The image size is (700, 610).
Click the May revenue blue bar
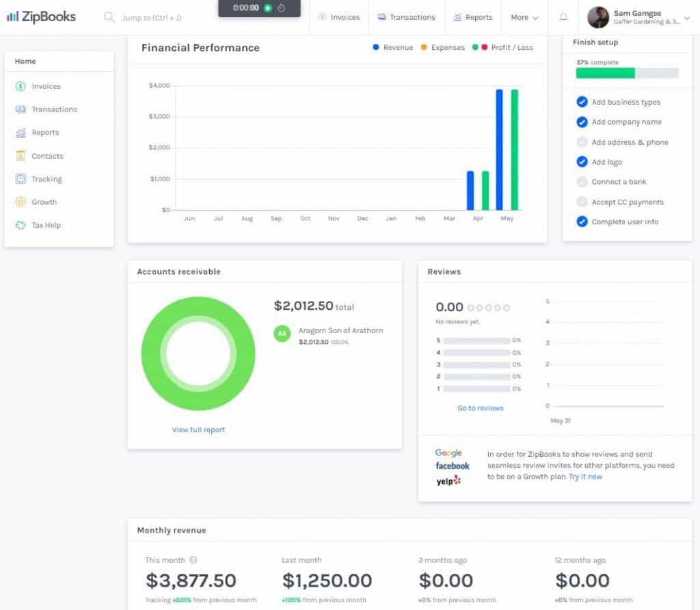(x=499, y=150)
